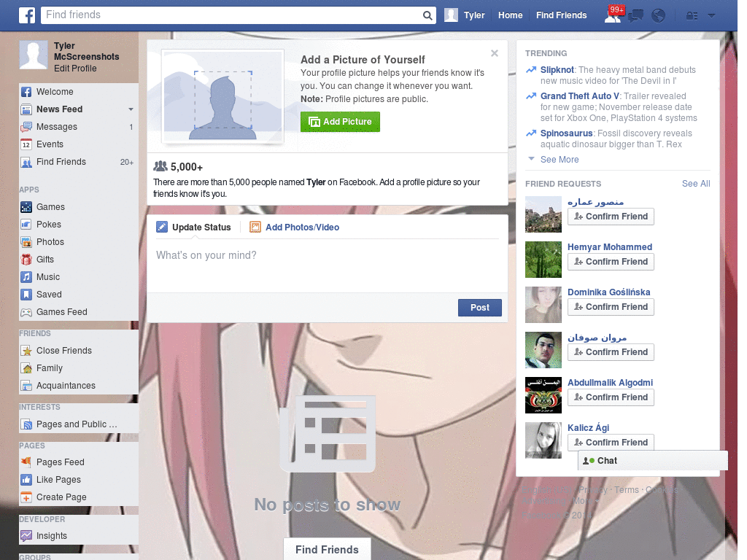Open Pokes in sidebar

point(79,225)
